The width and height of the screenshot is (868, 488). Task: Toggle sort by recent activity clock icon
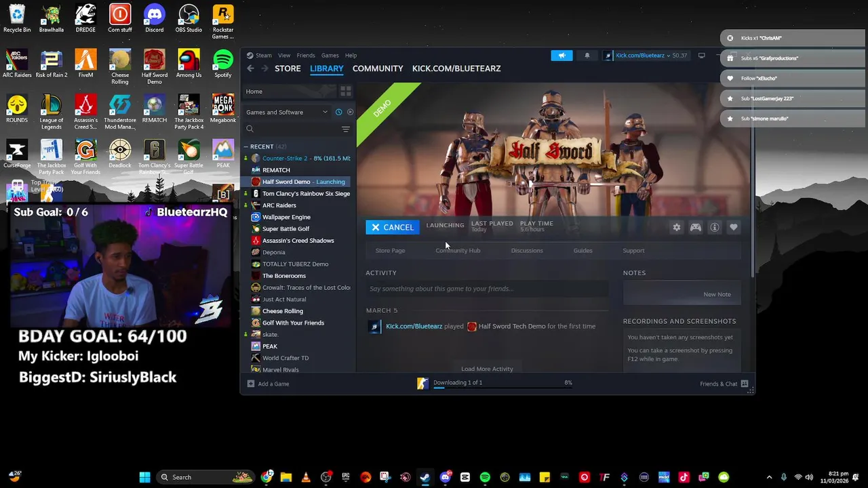pyautogui.click(x=338, y=112)
